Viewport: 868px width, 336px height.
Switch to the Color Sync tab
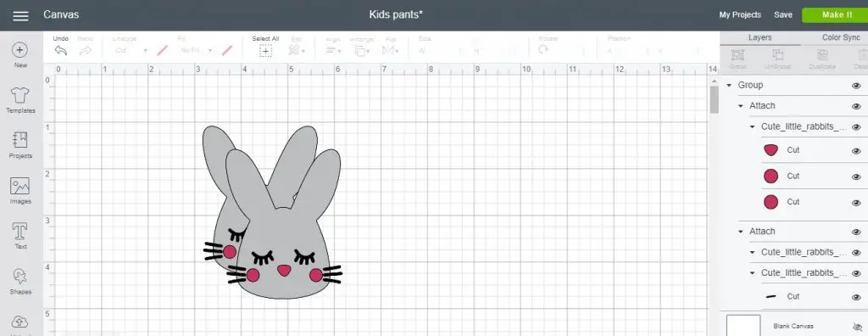[x=841, y=37]
